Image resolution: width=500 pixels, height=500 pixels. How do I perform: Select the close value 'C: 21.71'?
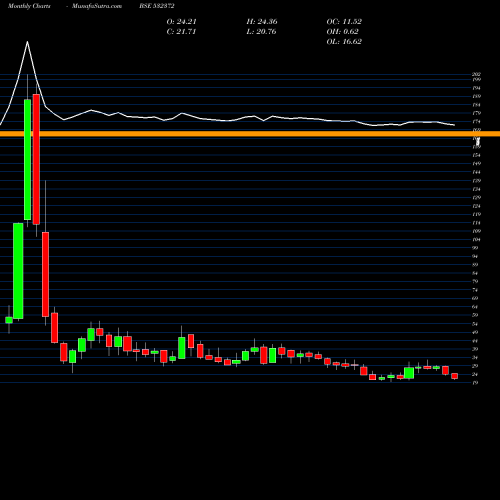click(x=181, y=32)
